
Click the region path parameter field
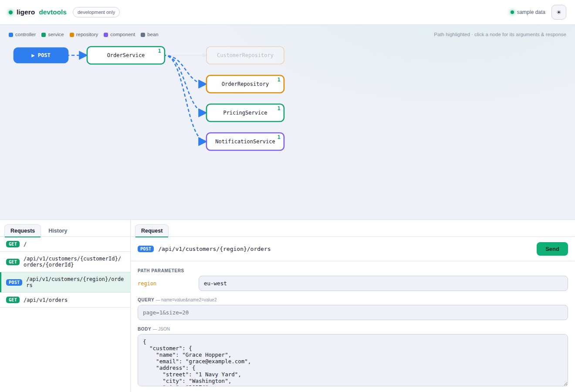click(x=383, y=284)
